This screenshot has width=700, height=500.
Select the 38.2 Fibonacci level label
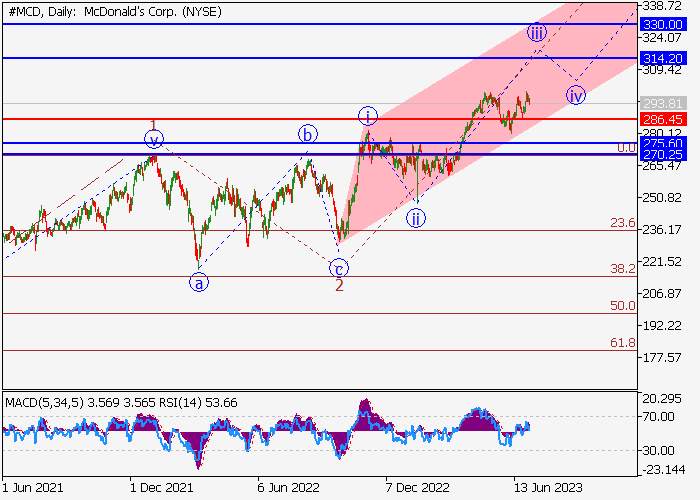point(623,268)
